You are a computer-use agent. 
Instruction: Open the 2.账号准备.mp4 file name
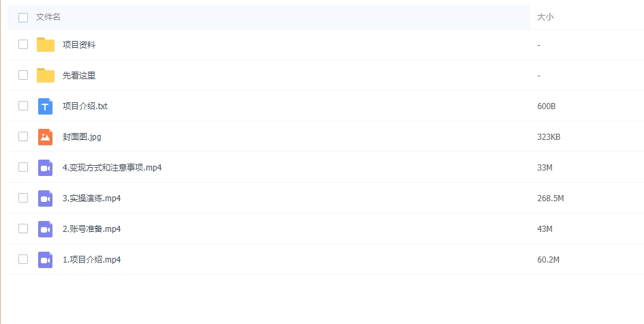click(x=92, y=229)
